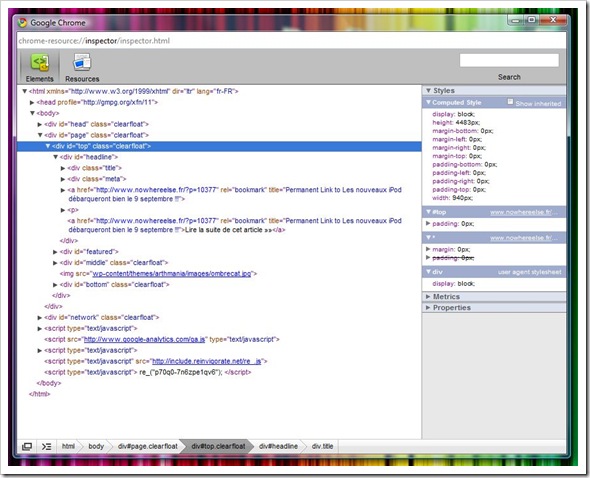Expand the div class="meta" node

[63, 179]
